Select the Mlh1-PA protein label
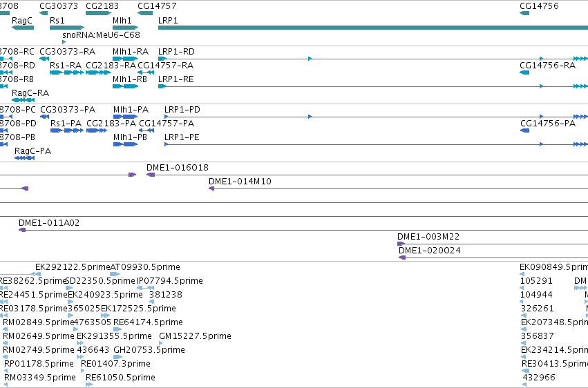This screenshot has height=388, width=588. coord(131,109)
